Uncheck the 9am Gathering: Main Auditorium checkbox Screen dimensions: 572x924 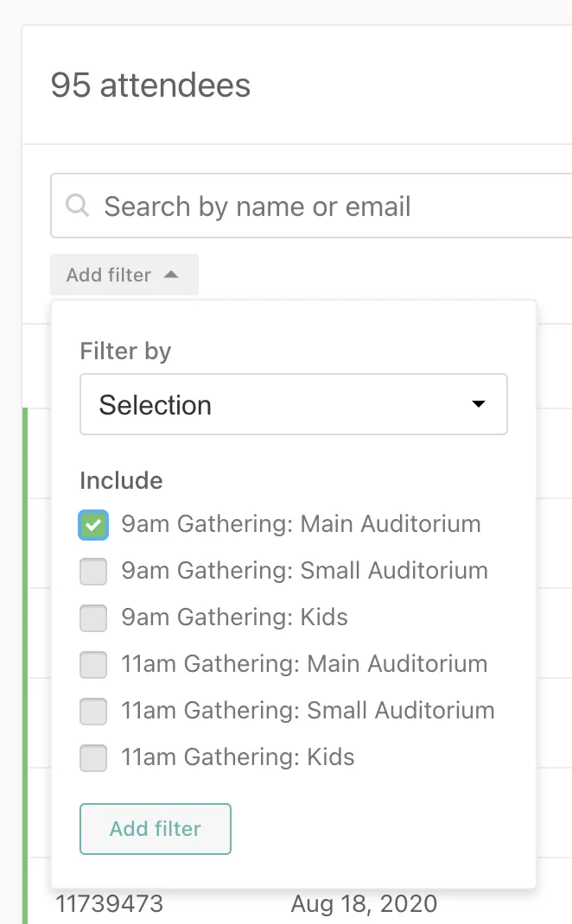(93, 524)
